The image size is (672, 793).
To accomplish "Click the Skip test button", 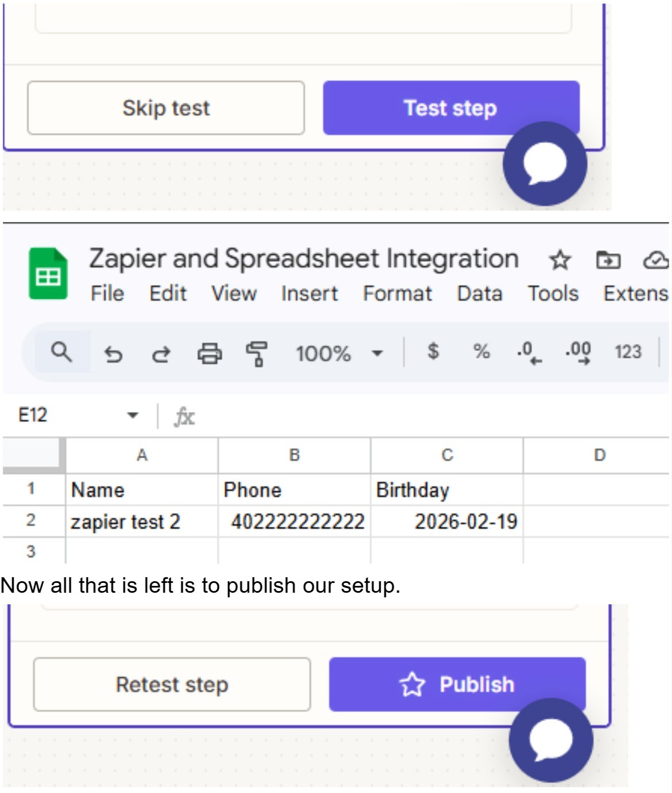I will (x=166, y=108).
